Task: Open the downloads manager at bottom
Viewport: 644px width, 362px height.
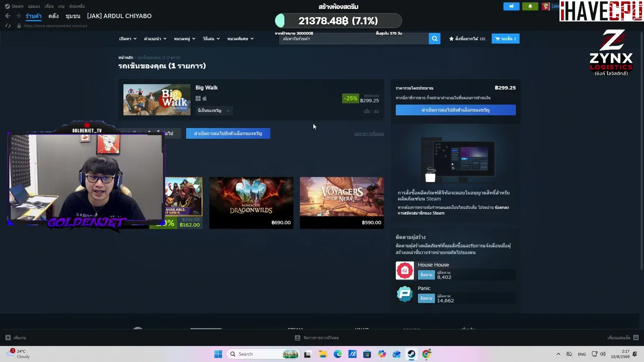Action: (x=316, y=338)
